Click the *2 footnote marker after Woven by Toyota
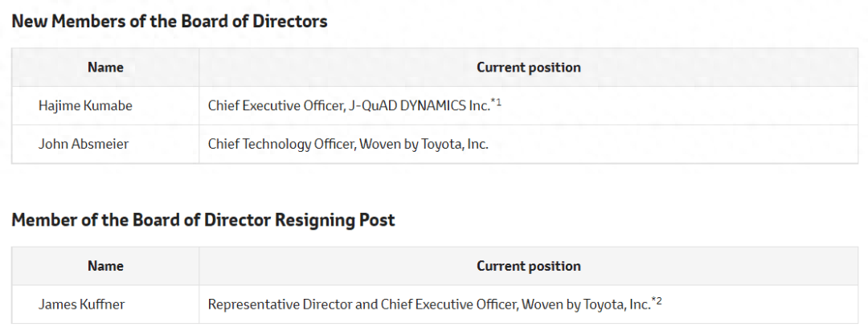This screenshot has width=868, height=327. [657, 301]
